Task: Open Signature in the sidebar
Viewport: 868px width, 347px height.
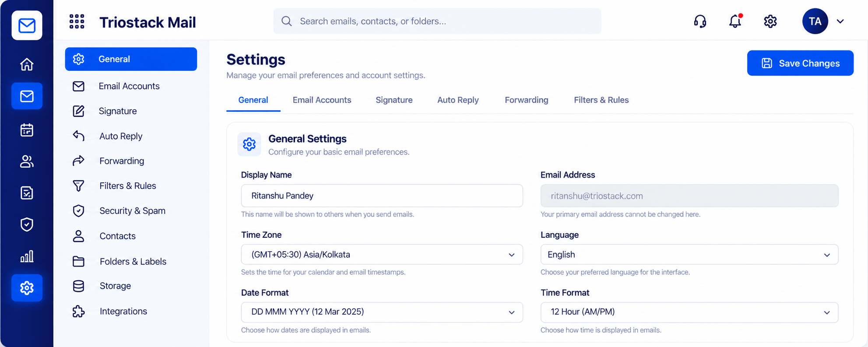Action: (131, 111)
